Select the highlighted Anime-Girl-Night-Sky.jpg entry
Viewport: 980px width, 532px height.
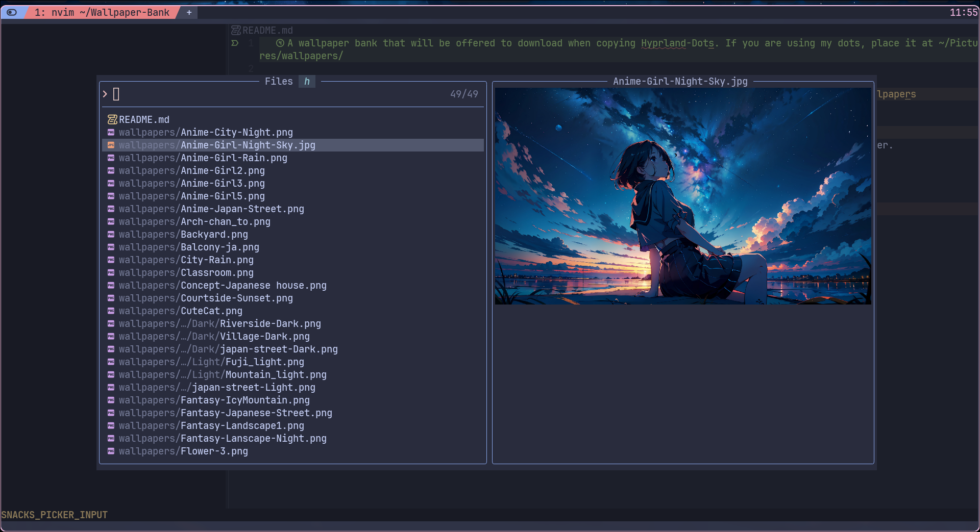pos(293,145)
